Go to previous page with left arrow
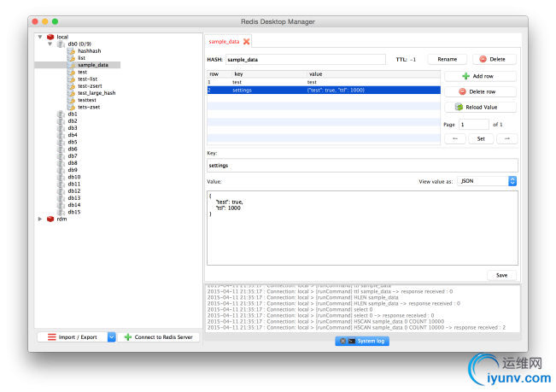This screenshot has width=556, height=392. click(x=455, y=138)
